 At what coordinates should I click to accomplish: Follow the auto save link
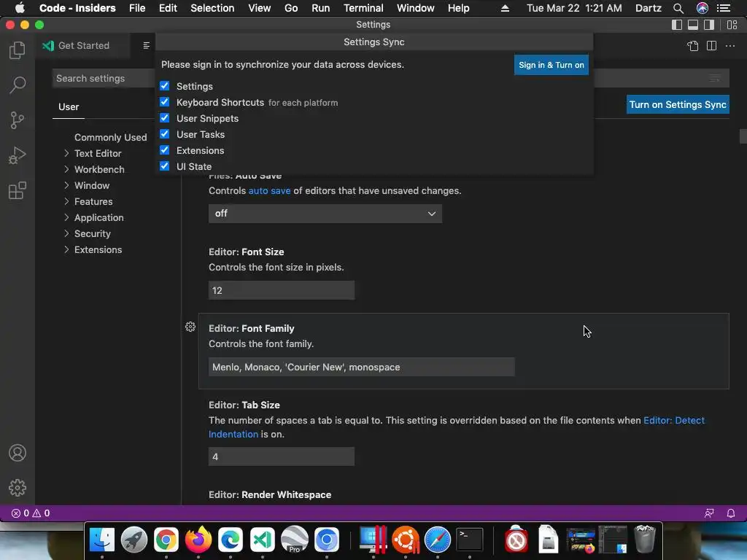(269, 190)
